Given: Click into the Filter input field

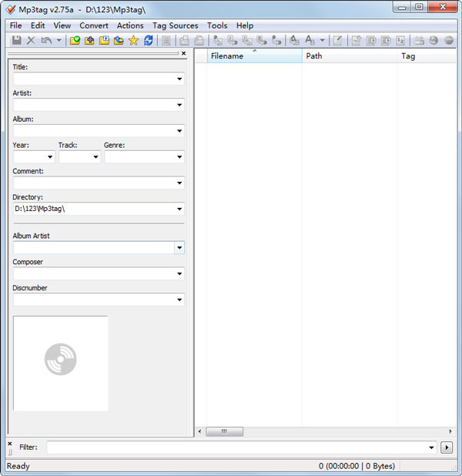Looking at the screenshot, I should tap(237, 448).
